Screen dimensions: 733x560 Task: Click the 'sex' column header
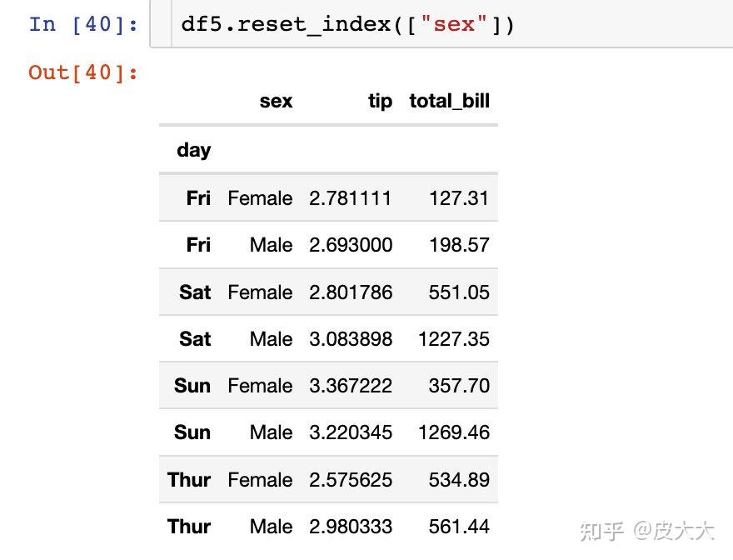(276, 102)
